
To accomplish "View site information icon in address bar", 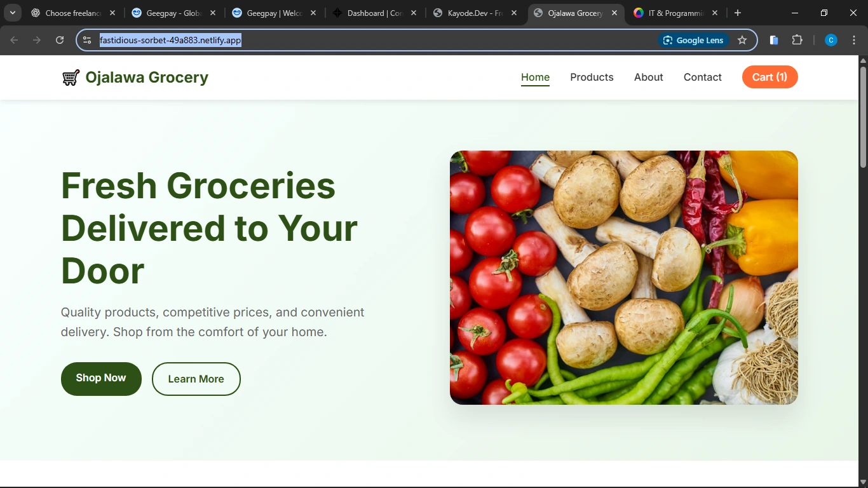I will tap(87, 40).
